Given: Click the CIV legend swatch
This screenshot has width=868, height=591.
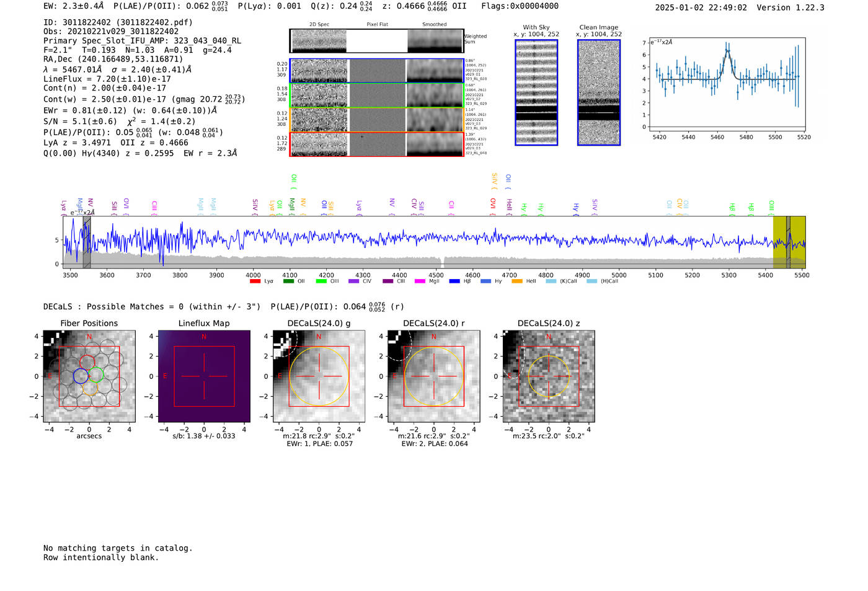Looking at the screenshot, I should 354,282.
